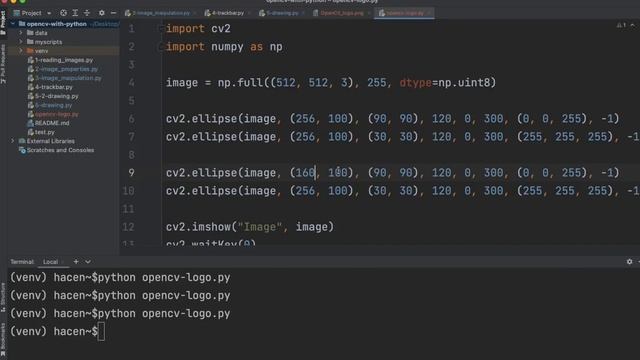Open the terminal sessions dropdown chevron
640x360 pixels.
88,262
